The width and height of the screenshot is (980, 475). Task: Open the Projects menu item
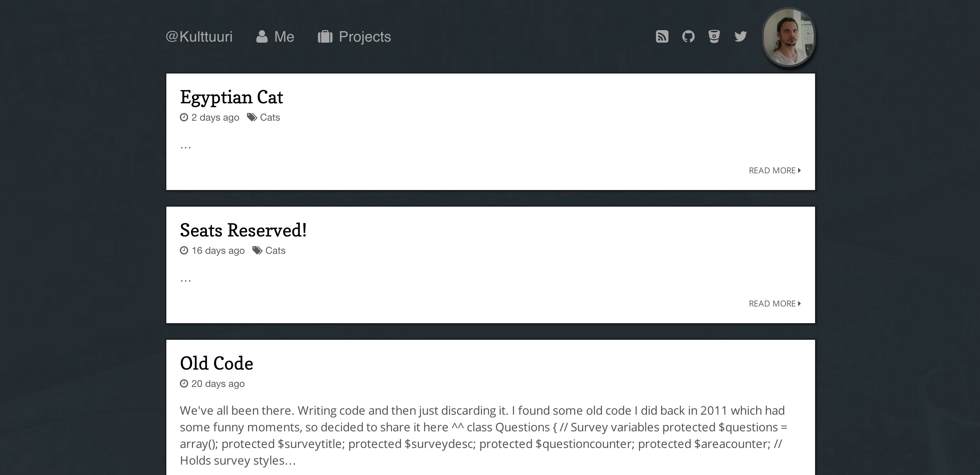[365, 36]
